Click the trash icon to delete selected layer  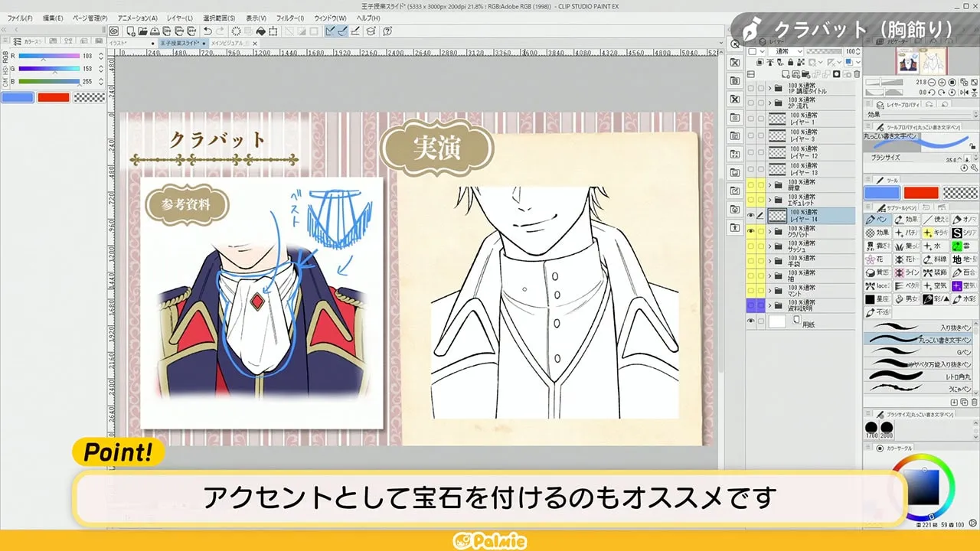click(x=858, y=73)
